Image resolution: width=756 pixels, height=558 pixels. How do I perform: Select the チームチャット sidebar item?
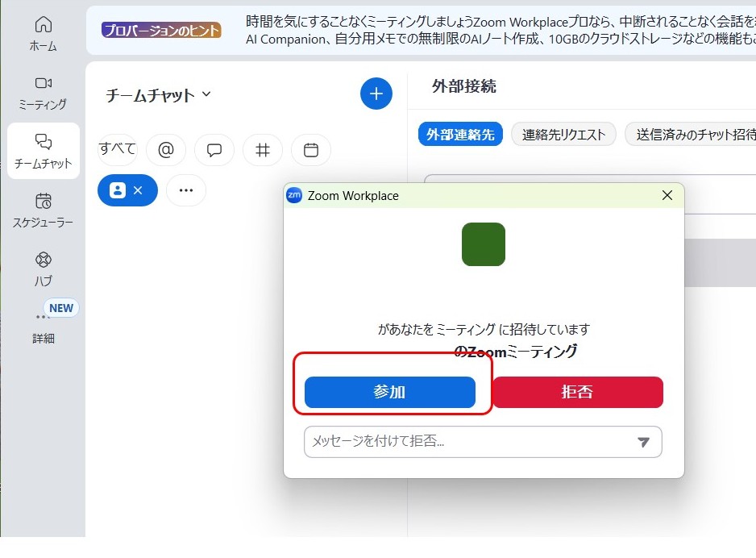44,151
